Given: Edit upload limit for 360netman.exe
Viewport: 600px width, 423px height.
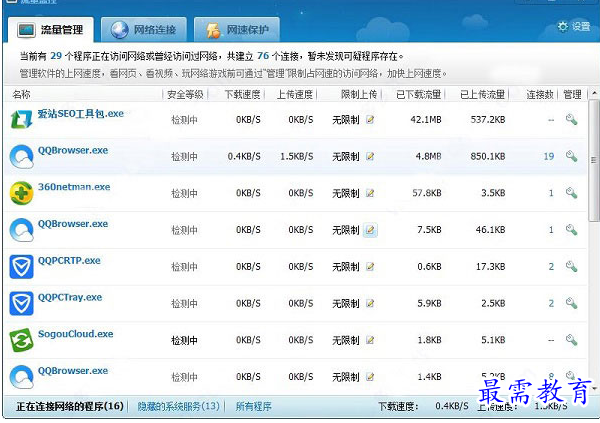Looking at the screenshot, I should (x=370, y=193).
